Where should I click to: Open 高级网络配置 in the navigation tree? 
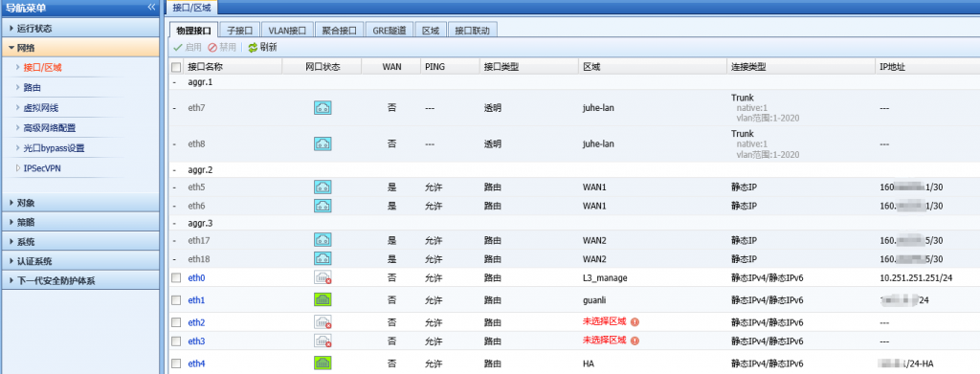click(x=50, y=128)
